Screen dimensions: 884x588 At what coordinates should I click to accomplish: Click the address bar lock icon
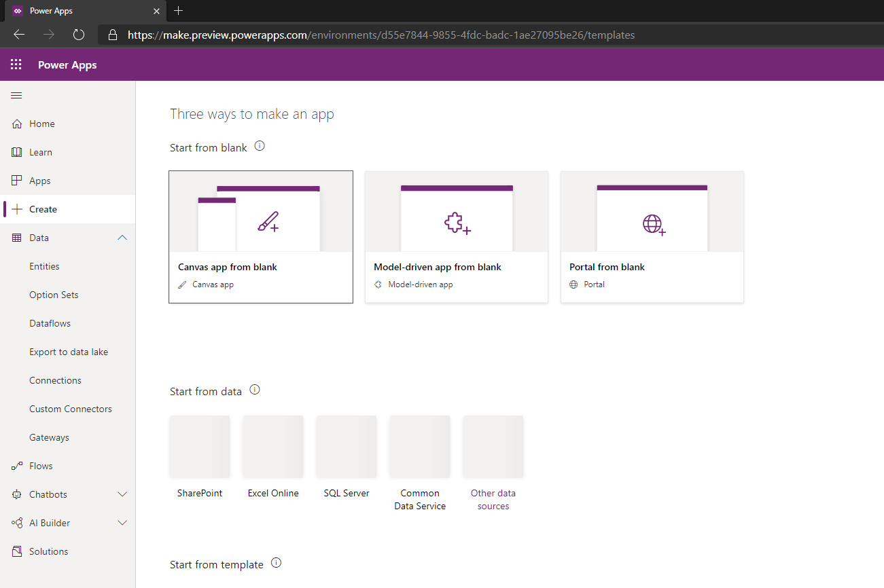113,35
